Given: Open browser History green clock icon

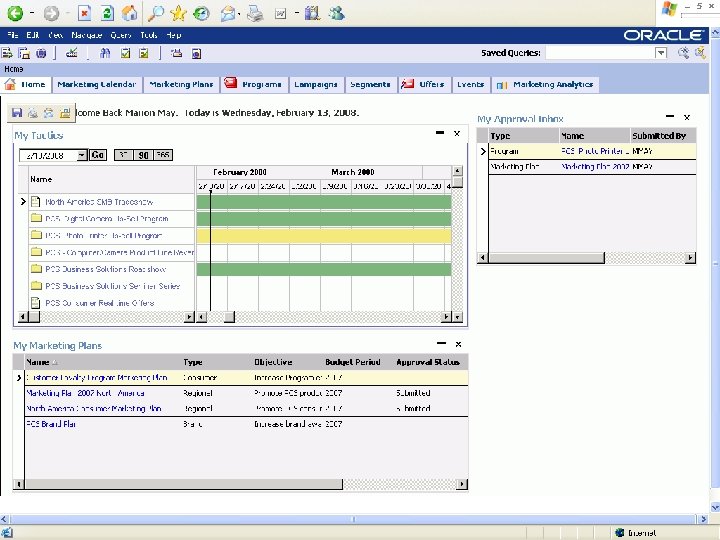Looking at the screenshot, I should 201,13.
